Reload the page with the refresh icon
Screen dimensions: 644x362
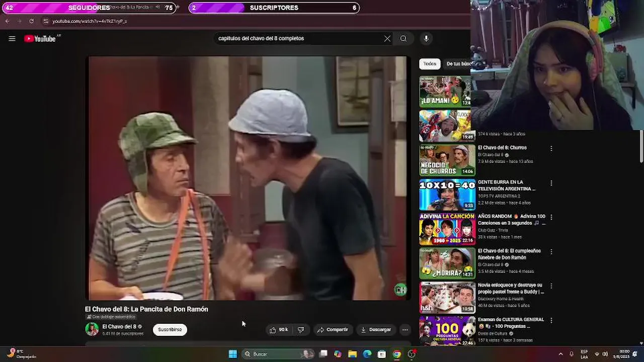click(x=31, y=21)
